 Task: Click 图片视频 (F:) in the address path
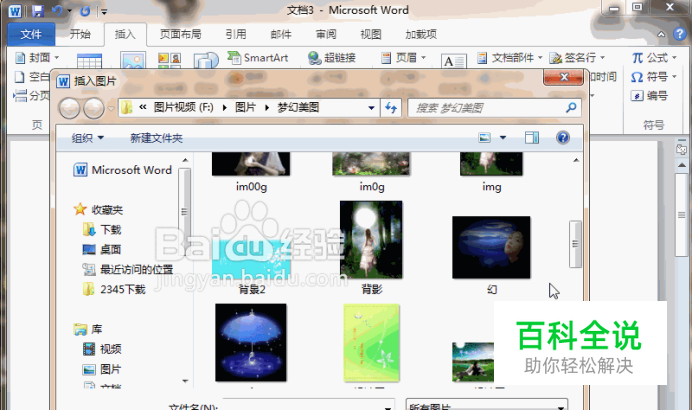[183, 107]
